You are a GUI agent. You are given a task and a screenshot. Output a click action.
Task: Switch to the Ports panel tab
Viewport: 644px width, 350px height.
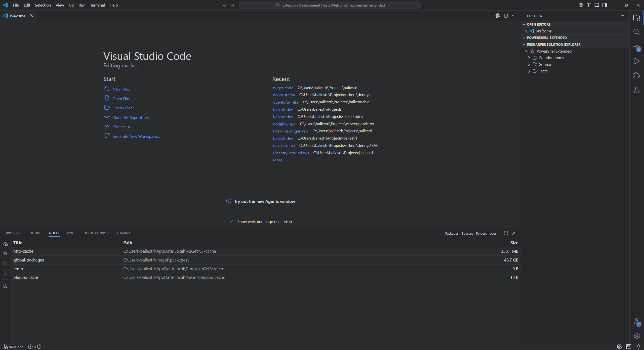coord(71,233)
